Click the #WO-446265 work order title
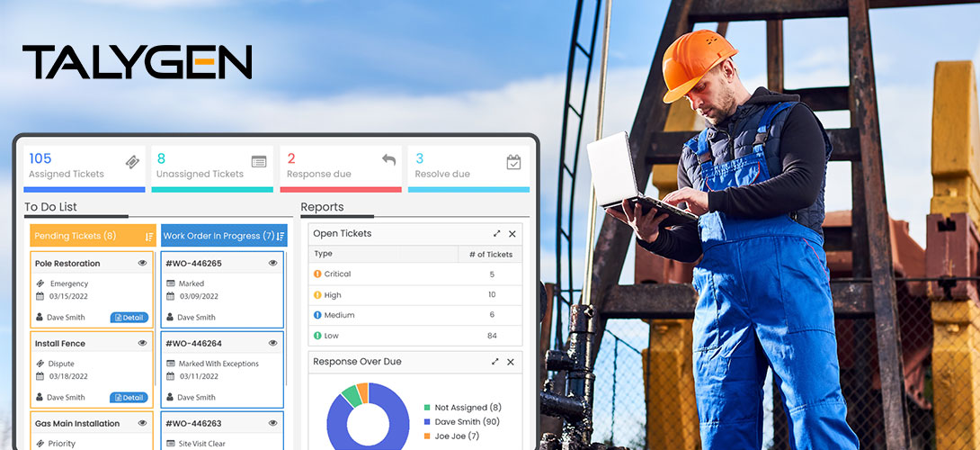980x450 pixels. [193, 264]
